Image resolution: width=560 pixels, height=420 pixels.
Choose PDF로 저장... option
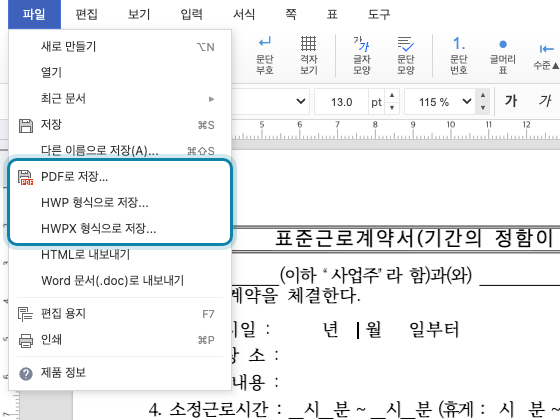click(x=120, y=177)
